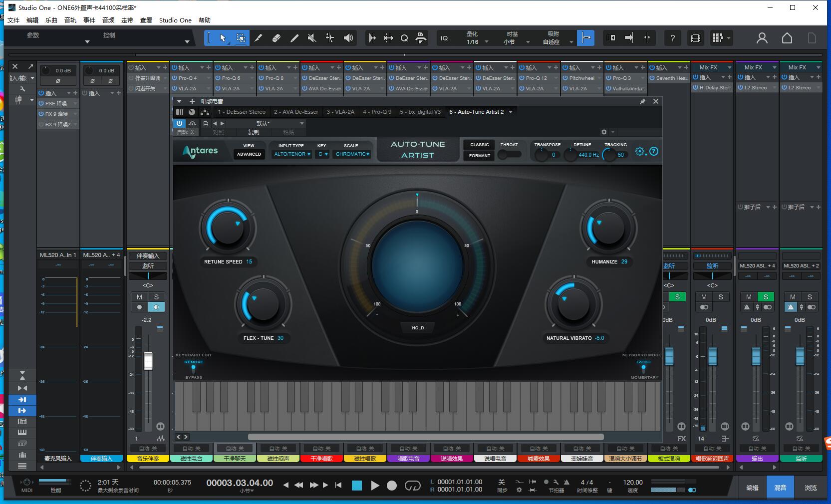Open the 音轨 menu

pos(70,20)
